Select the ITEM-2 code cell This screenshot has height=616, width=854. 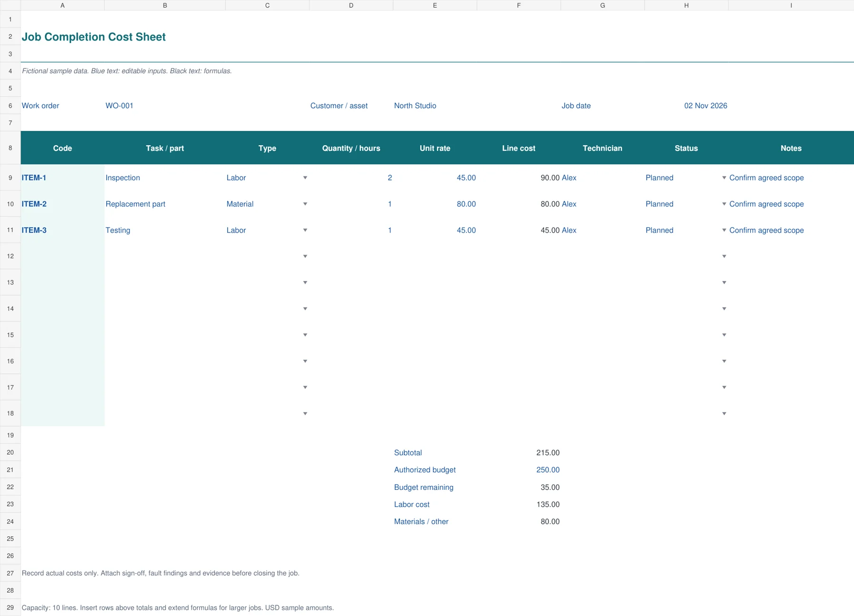coord(63,204)
